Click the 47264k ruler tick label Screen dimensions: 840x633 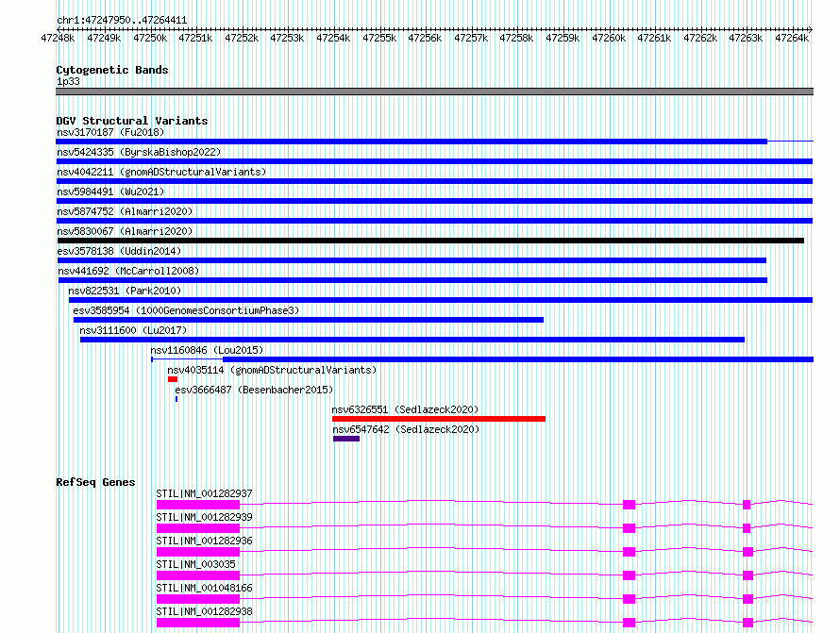pos(792,38)
